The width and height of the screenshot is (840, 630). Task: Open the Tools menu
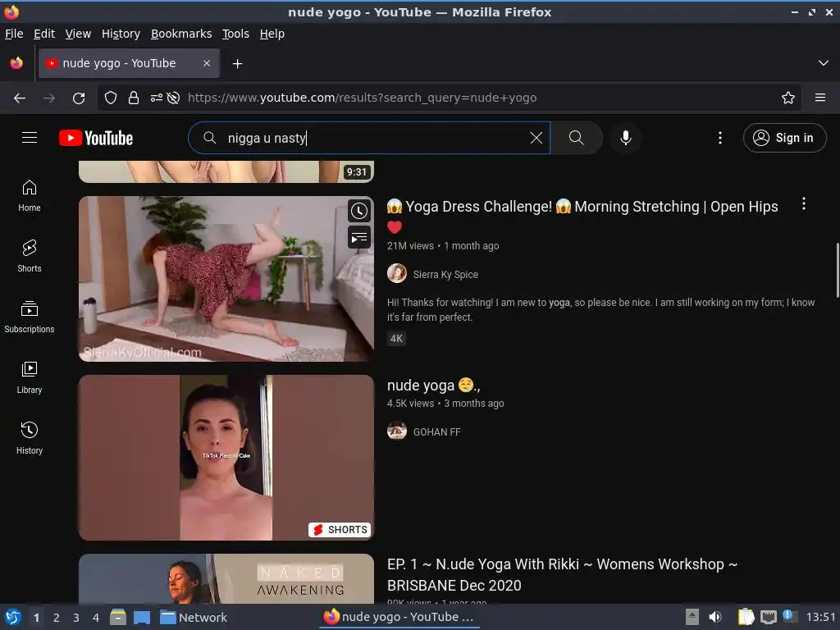(x=235, y=34)
